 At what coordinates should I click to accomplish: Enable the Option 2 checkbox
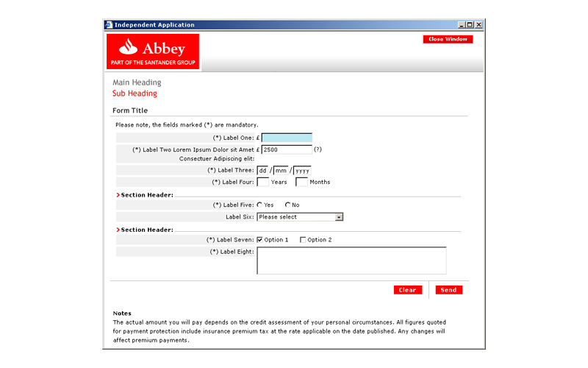(303, 240)
